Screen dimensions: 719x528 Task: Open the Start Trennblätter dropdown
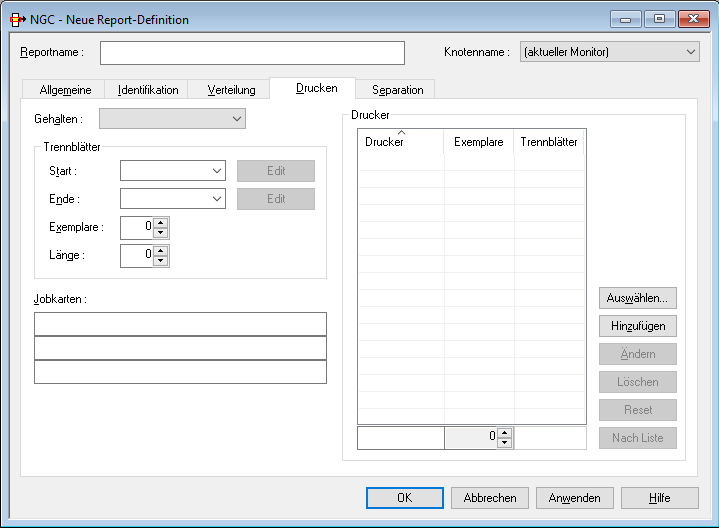coord(217,171)
